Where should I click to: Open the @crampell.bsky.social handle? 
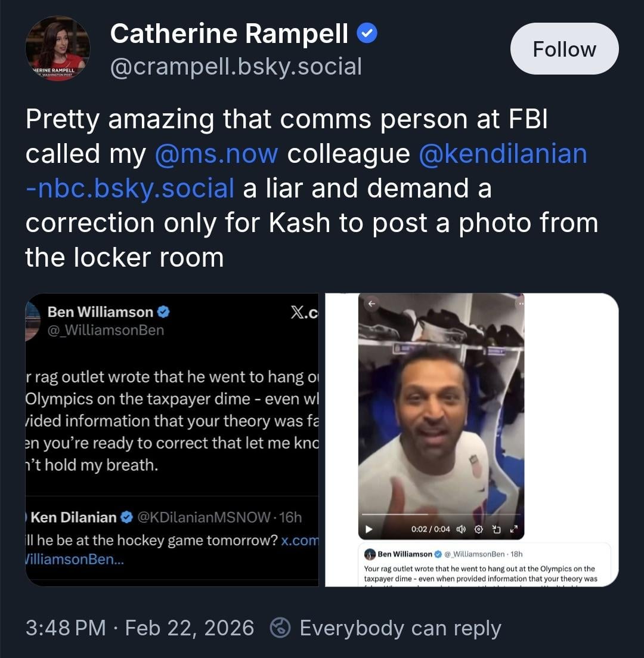click(236, 67)
